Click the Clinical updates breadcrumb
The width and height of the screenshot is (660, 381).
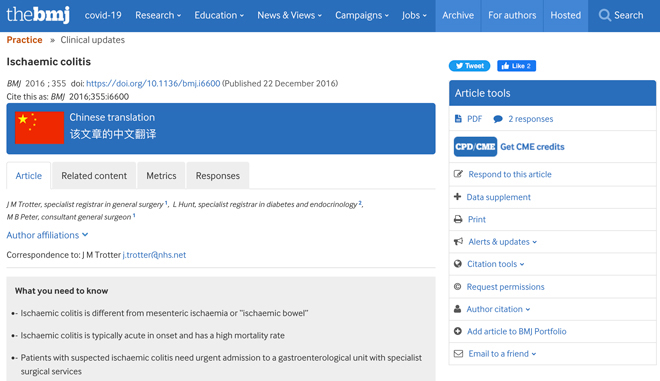[93, 40]
